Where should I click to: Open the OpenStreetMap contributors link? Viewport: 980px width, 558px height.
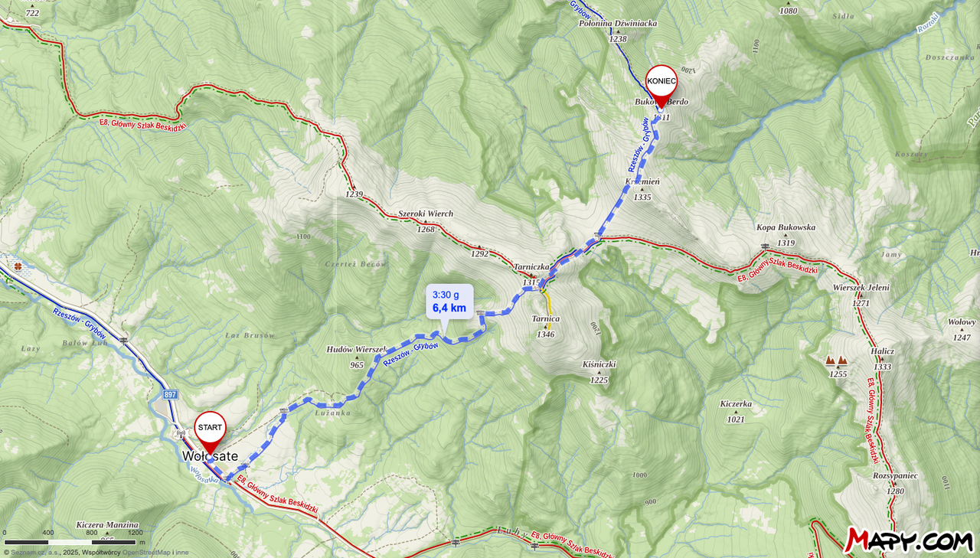(147, 553)
